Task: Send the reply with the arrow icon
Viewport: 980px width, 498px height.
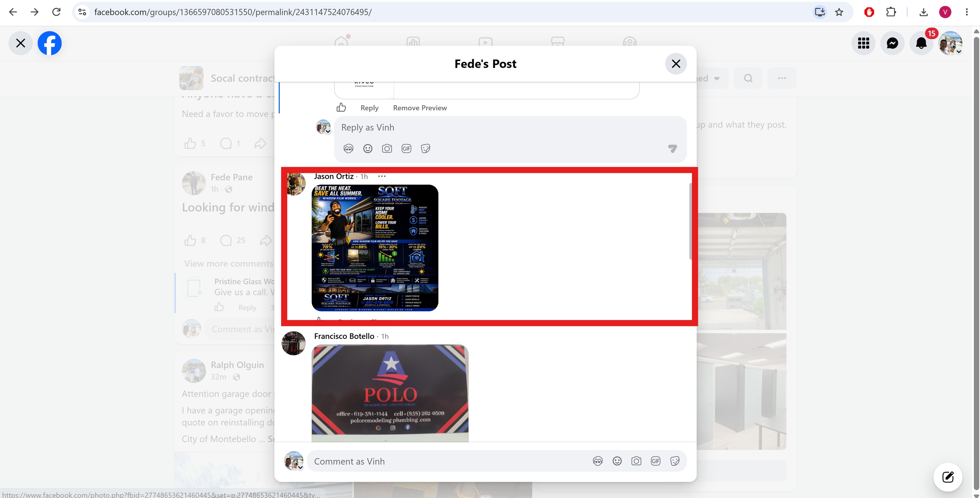Action: [x=673, y=148]
